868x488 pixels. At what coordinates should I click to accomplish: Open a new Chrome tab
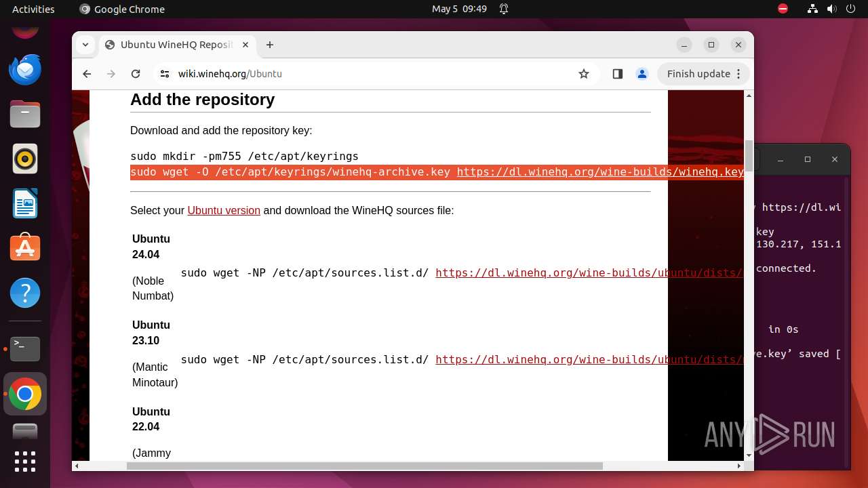tap(270, 45)
